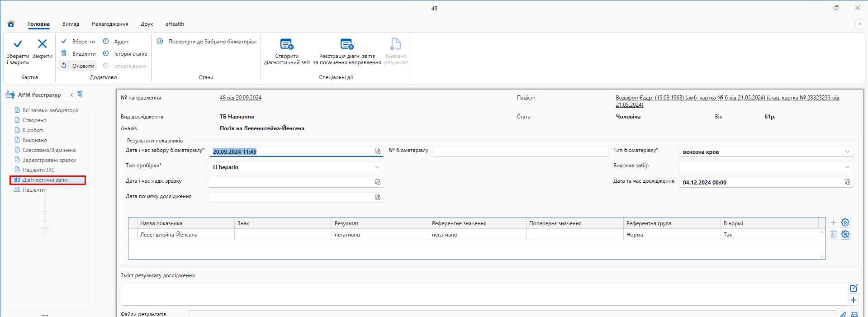Click the Home icon in the menu bar

click(x=11, y=24)
